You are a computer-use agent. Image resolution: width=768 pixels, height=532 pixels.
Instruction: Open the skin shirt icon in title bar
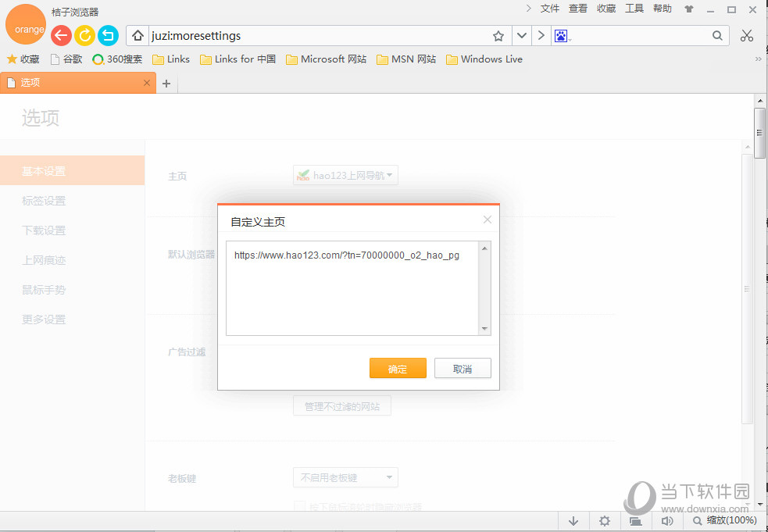pyautogui.click(x=688, y=9)
